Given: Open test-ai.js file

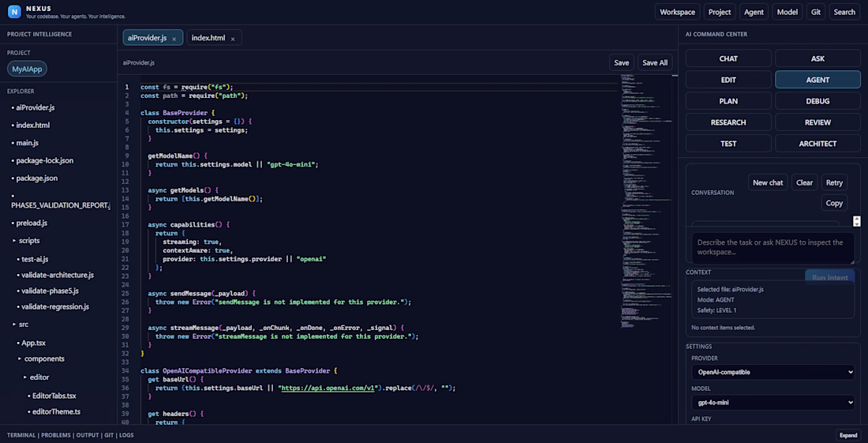Looking at the screenshot, I should point(35,259).
